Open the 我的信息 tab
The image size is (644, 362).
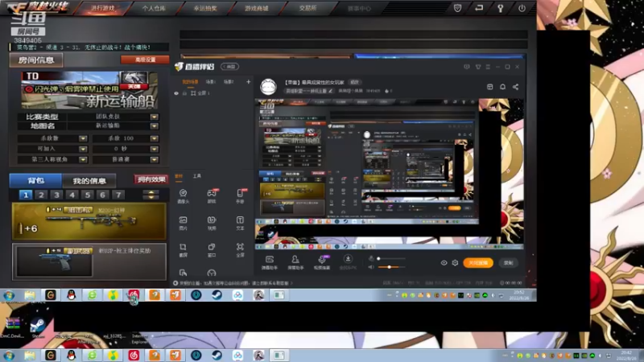pos(89,180)
